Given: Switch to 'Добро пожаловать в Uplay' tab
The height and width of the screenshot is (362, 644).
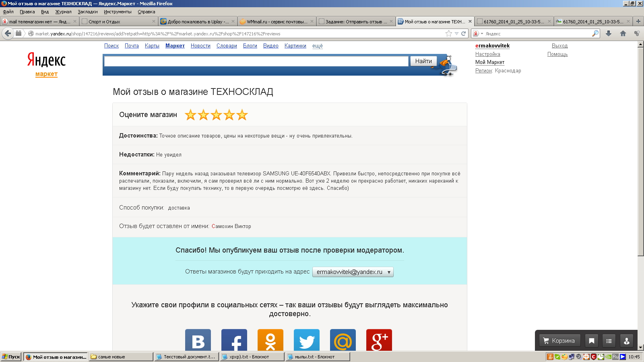Looking at the screenshot, I should 198,21.
